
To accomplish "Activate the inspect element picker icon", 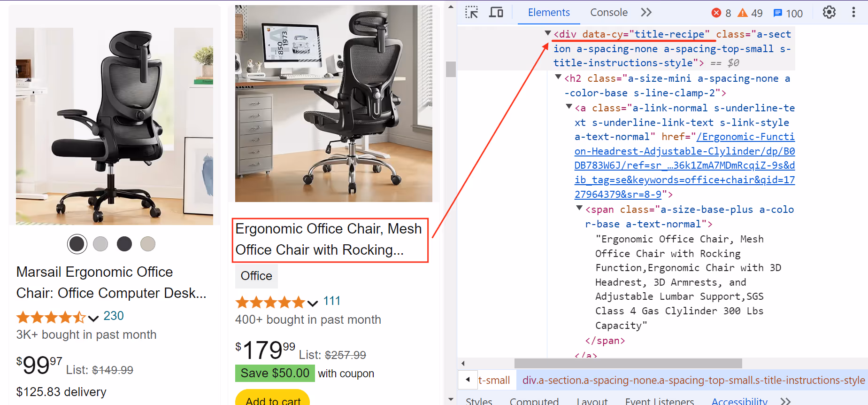I will click(x=471, y=12).
